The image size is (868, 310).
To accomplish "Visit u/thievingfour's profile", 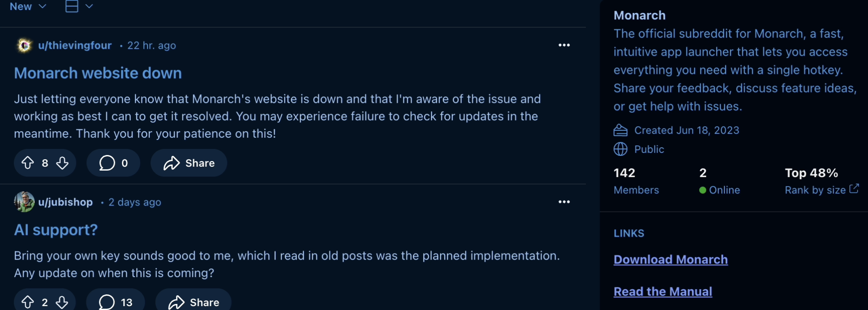I will point(75,46).
